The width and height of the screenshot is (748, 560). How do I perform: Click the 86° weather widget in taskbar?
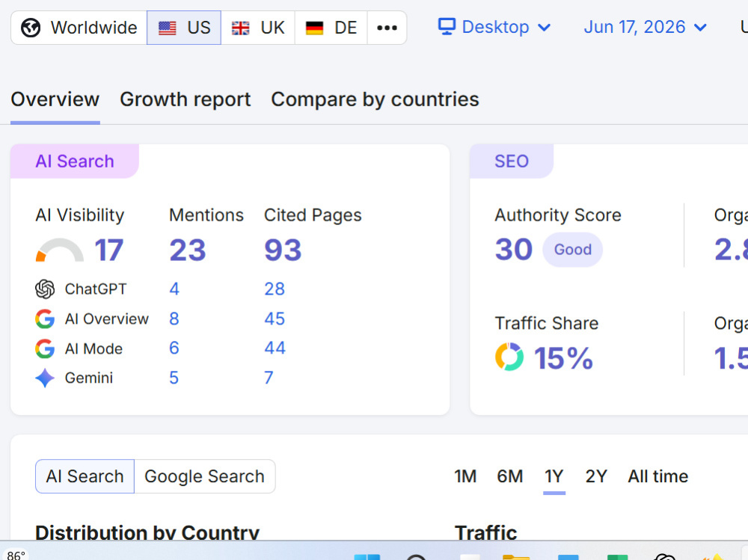pyautogui.click(x=16, y=556)
